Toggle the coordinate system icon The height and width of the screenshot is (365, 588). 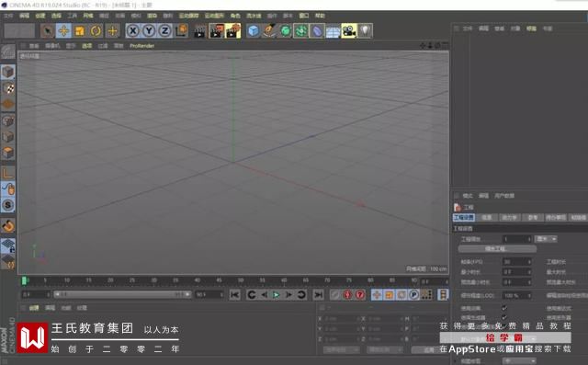(181, 30)
